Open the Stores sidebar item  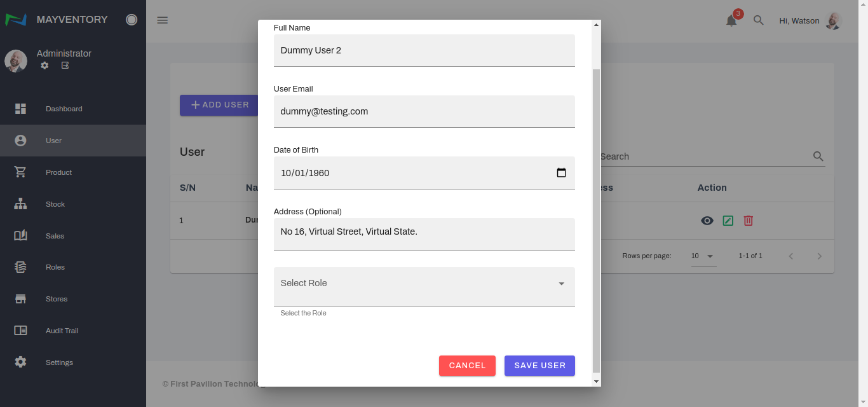(x=56, y=299)
